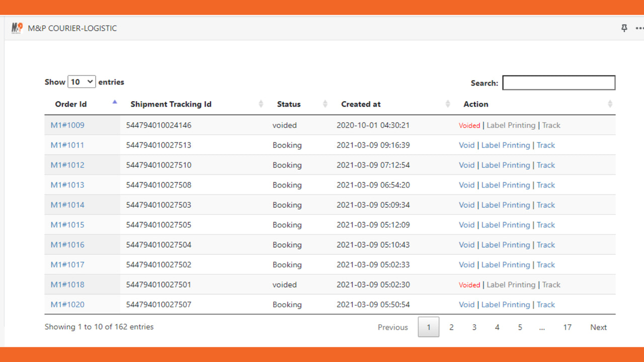Open more options with the ellipsis icon

[x=639, y=28]
